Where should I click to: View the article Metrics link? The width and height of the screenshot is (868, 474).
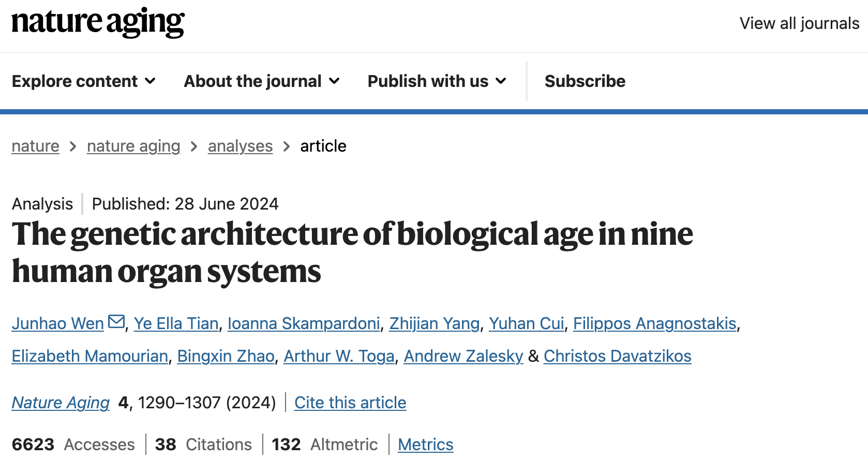426,445
